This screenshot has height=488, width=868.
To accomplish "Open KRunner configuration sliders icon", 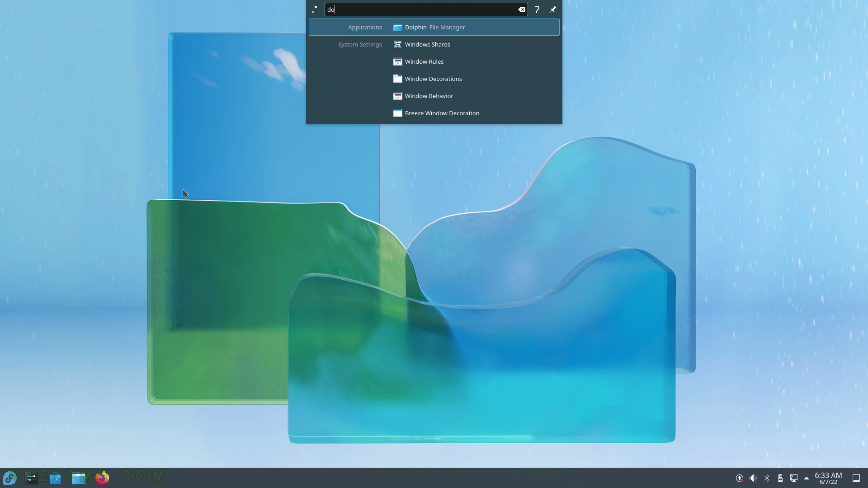I will point(316,9).
